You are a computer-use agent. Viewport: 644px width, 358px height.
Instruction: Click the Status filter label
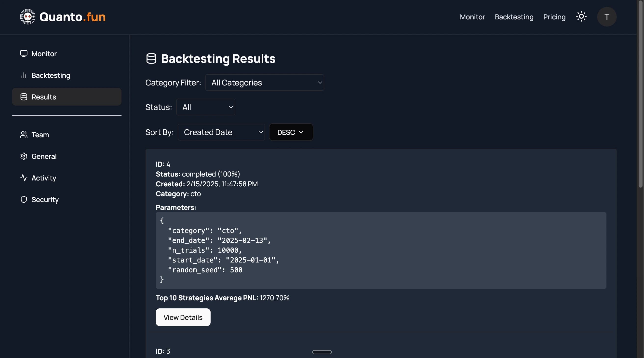tap(159, 107)
